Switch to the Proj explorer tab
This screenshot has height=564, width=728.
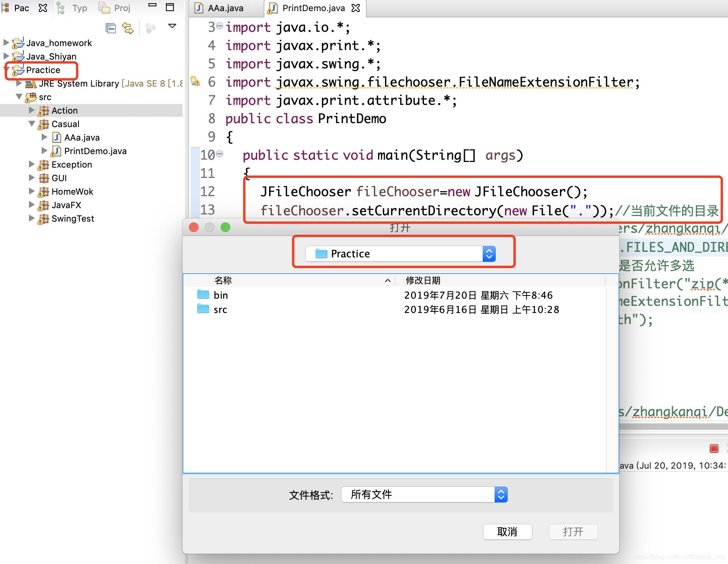pos(115,8)
